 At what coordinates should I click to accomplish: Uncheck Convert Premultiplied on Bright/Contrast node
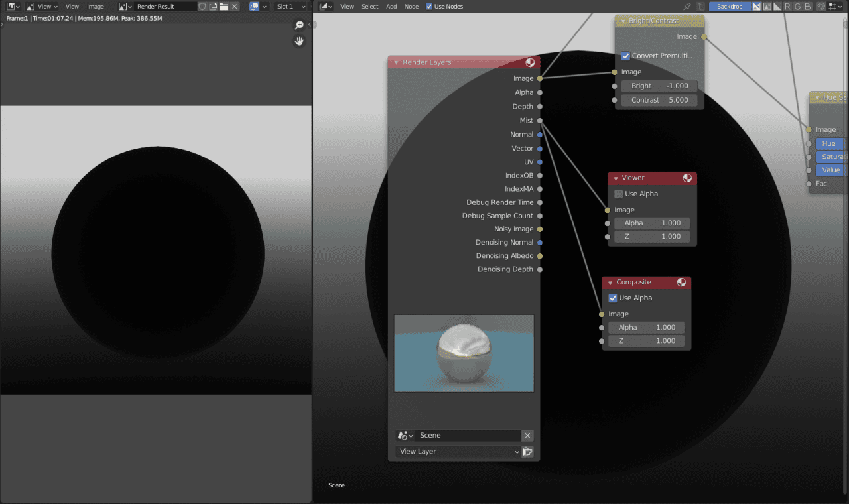(625, 56)
